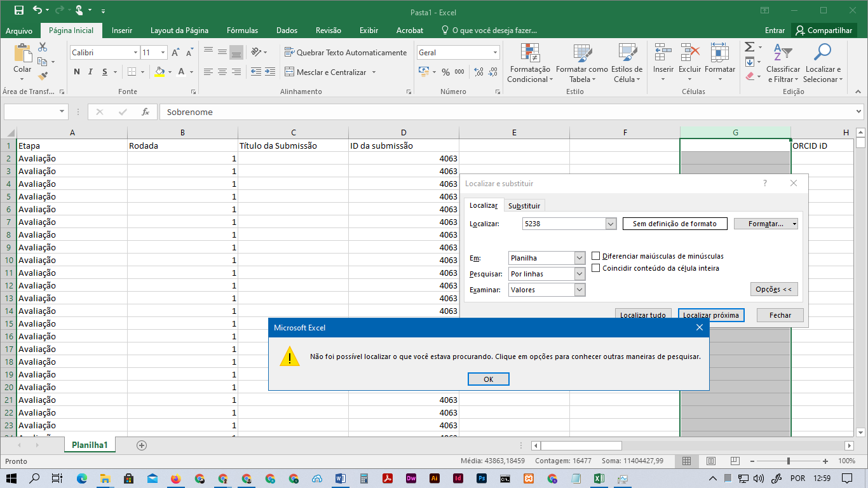Decrease font size with smaller A icon
Screen dimensions: 868x488
tap(189, 53)
